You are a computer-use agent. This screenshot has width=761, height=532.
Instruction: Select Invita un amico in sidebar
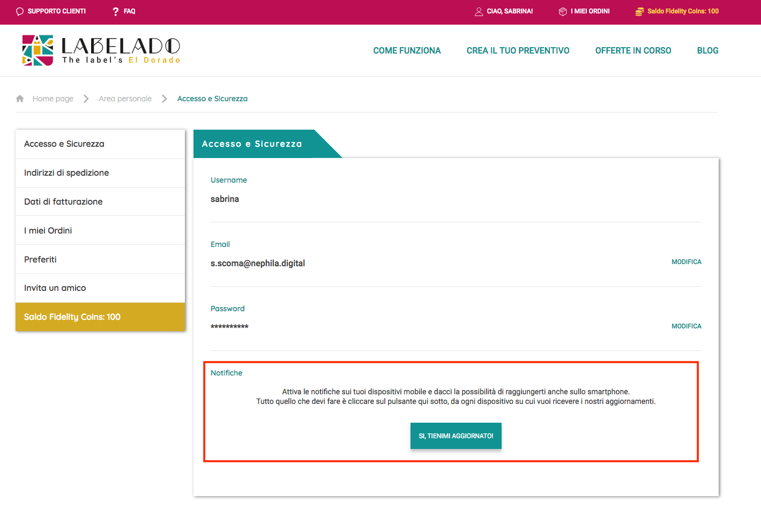100,288
